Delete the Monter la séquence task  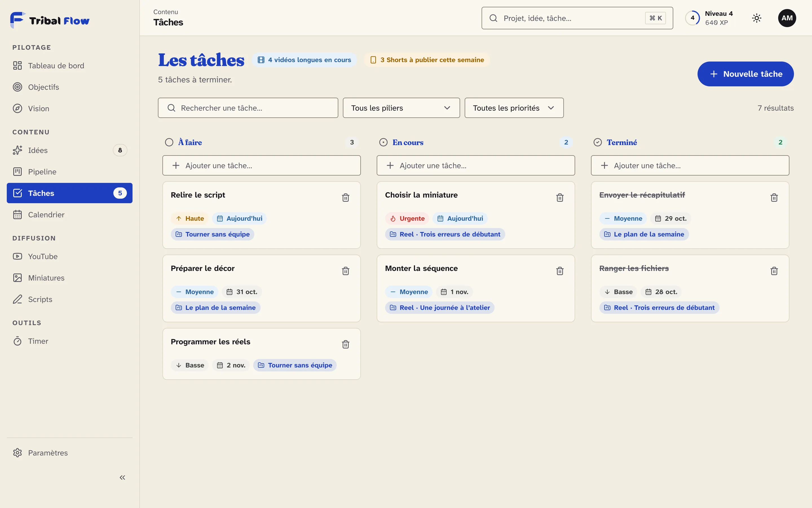pyautogui.click(x=560, y=271)
